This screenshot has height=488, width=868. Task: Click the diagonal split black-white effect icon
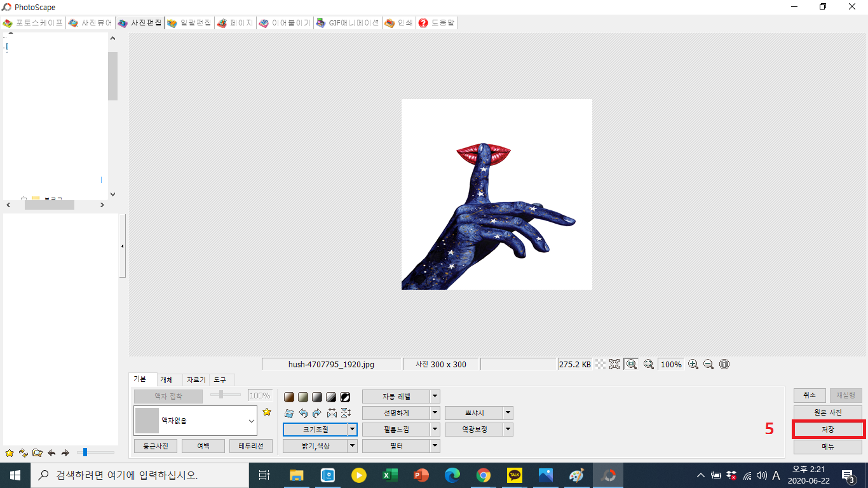(x=331, y=397)
